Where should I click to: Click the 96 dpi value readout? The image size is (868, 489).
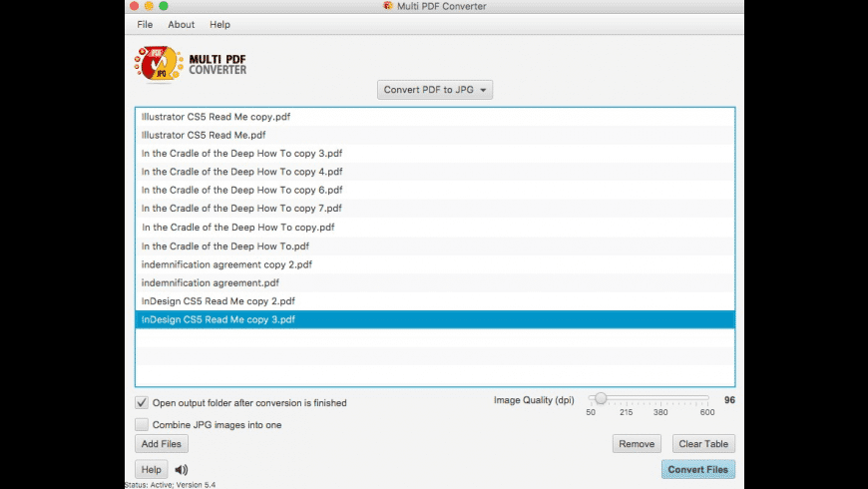pos(729,400)
